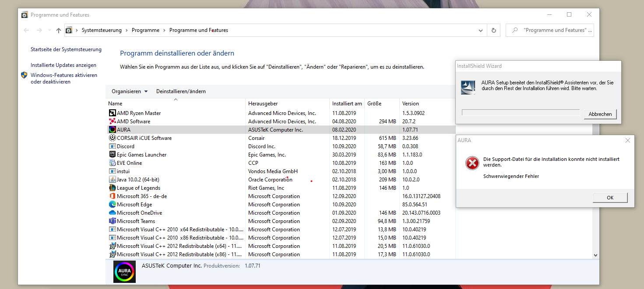Click the Microsoft Teams icon

112,221
